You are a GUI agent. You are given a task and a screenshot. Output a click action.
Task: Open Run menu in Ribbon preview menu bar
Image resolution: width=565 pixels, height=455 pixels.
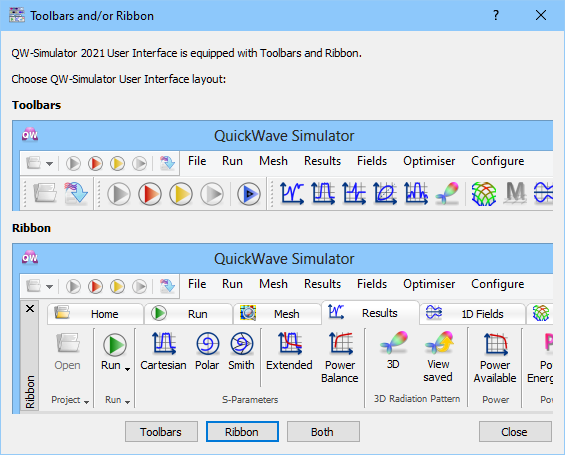point(232,284)
